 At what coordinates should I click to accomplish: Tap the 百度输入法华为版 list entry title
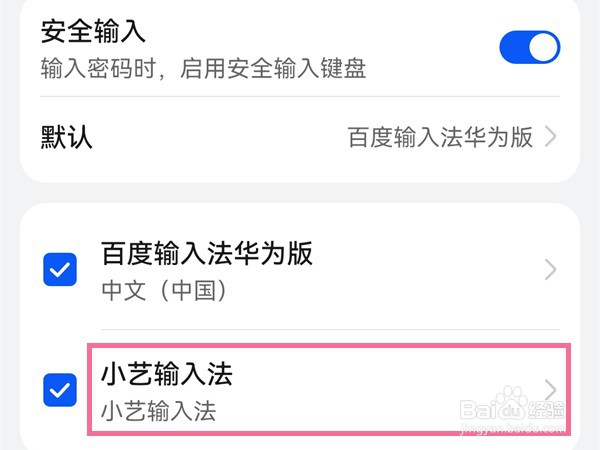pos(207,254)
